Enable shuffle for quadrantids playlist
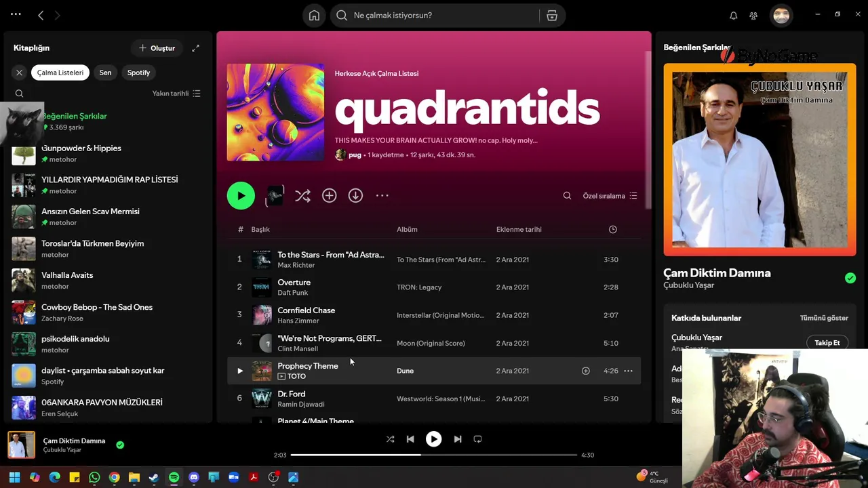868x488 pixels. [x=302, y=196]
